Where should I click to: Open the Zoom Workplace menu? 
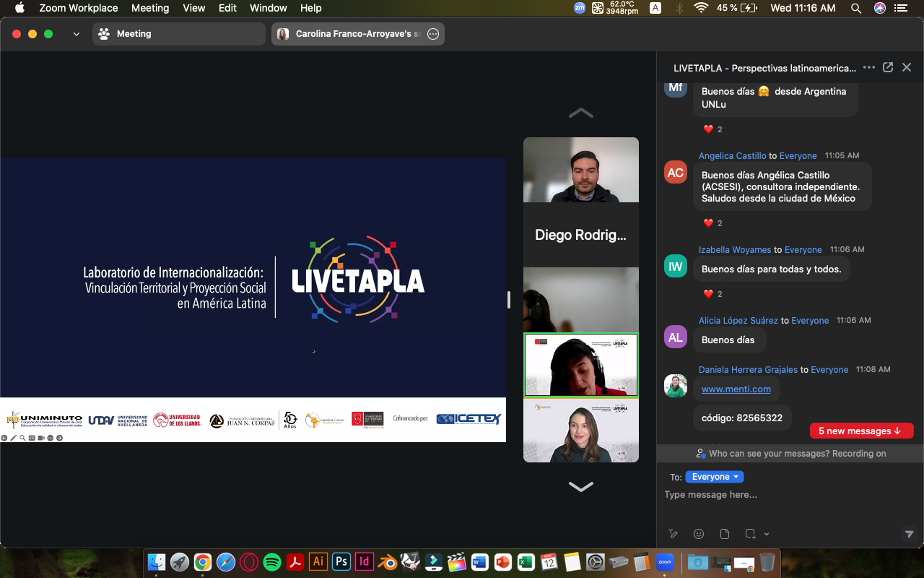point(79,8)
